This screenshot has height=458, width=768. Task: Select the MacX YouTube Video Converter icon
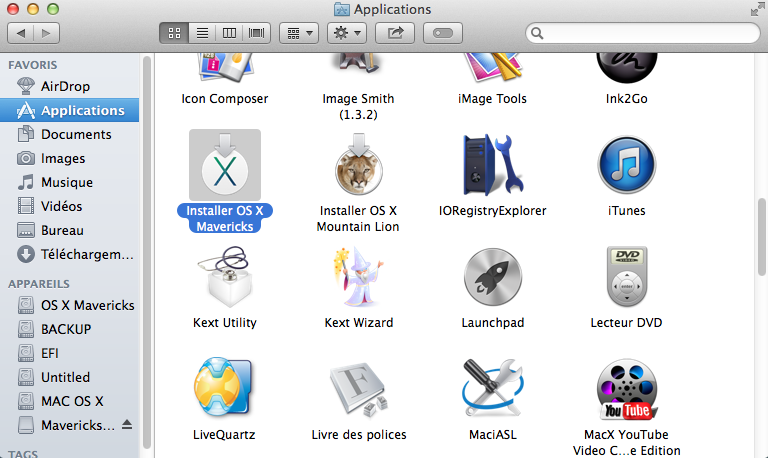coord(626,389)
